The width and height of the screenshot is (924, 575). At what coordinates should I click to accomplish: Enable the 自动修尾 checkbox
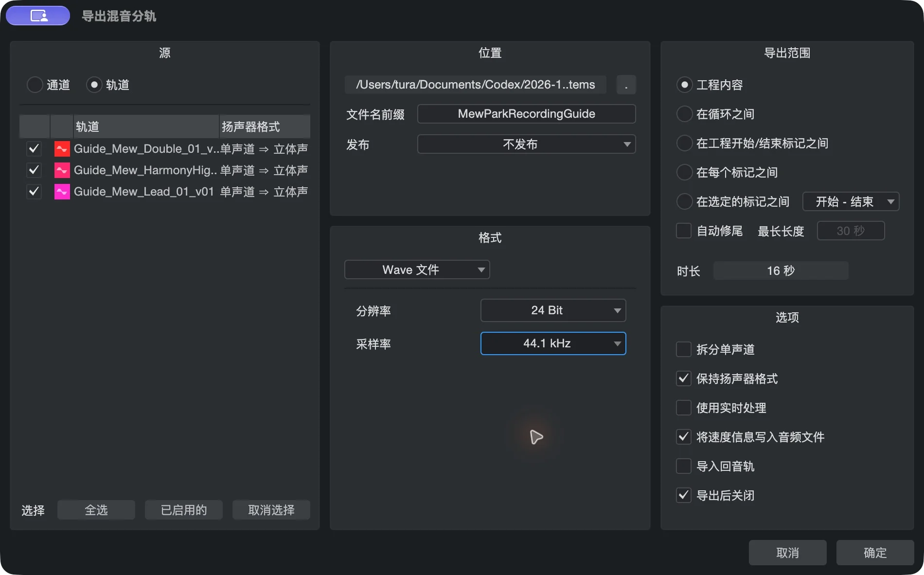point(684,231)
